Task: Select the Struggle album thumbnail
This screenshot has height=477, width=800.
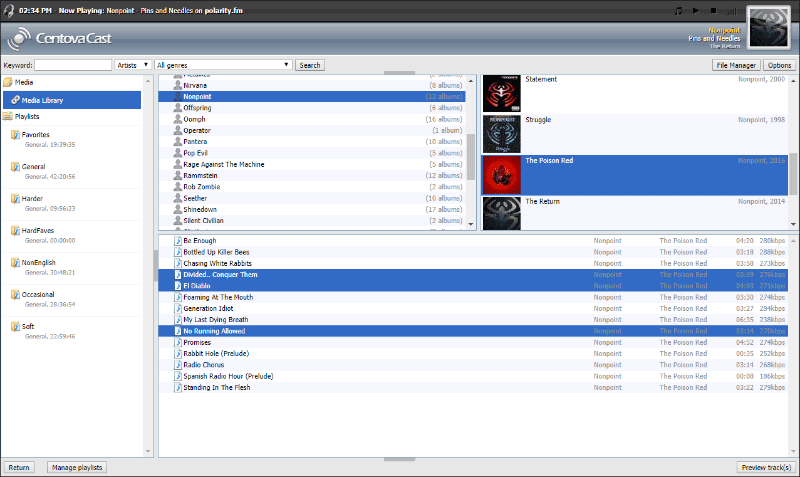Action: click(x=501, y=133)
